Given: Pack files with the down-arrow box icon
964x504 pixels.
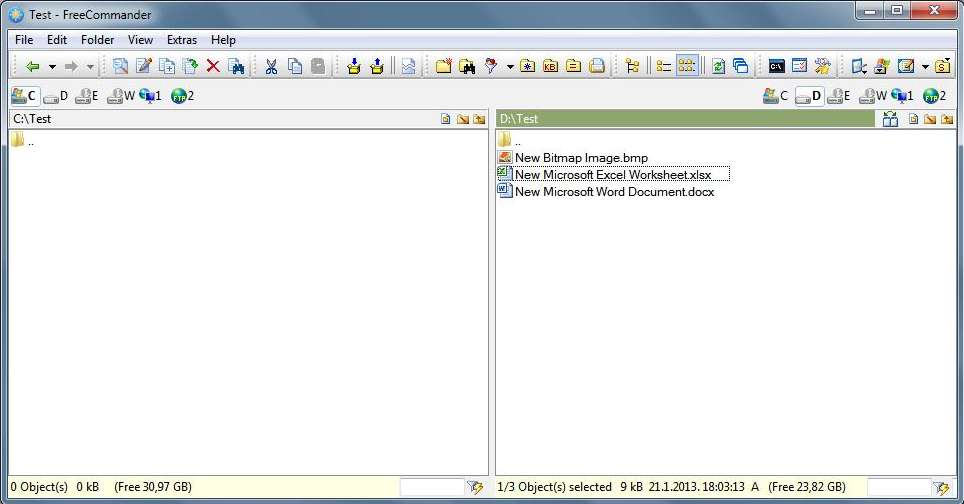Looking at the screenshot, I should tap(354, 66).
